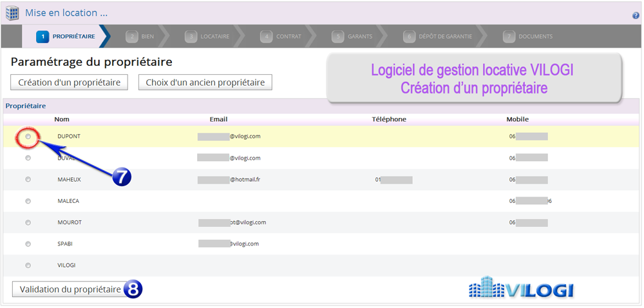Select the DUVAL owner radio button
Viewport: 644px width, 308px height.
coord(28,158)
